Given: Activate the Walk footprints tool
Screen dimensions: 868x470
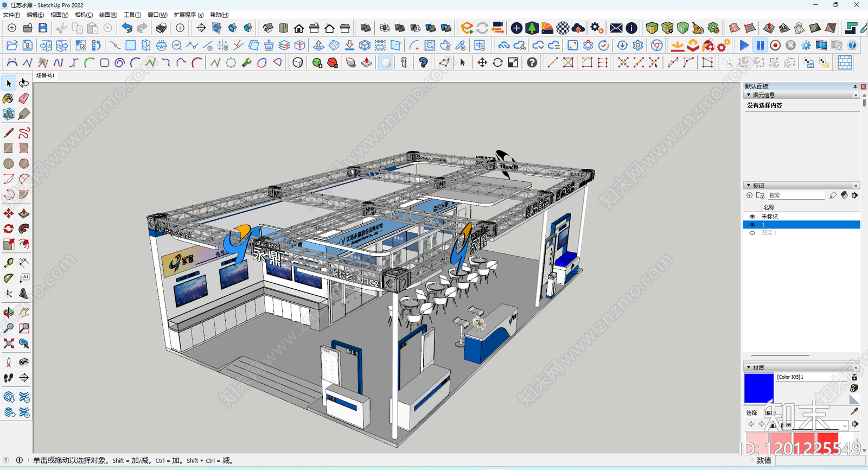Looking at the screenshot, I should (x=9, y=377).
